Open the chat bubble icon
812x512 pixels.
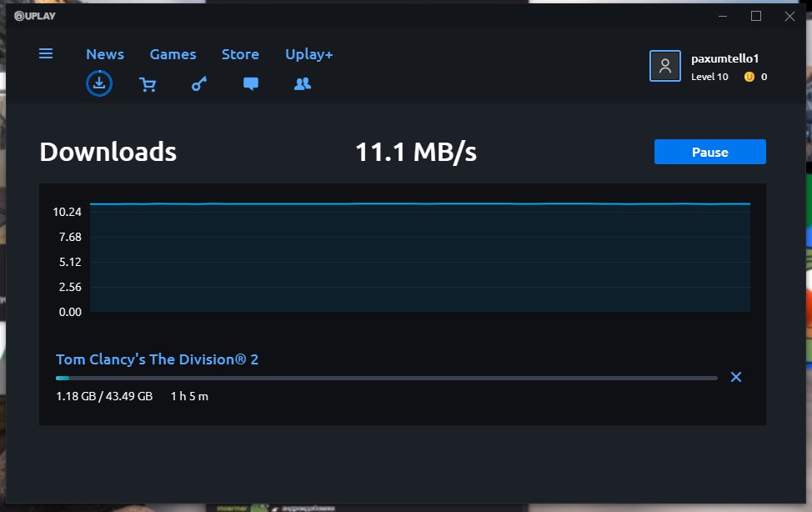click(x=251, y=84)
